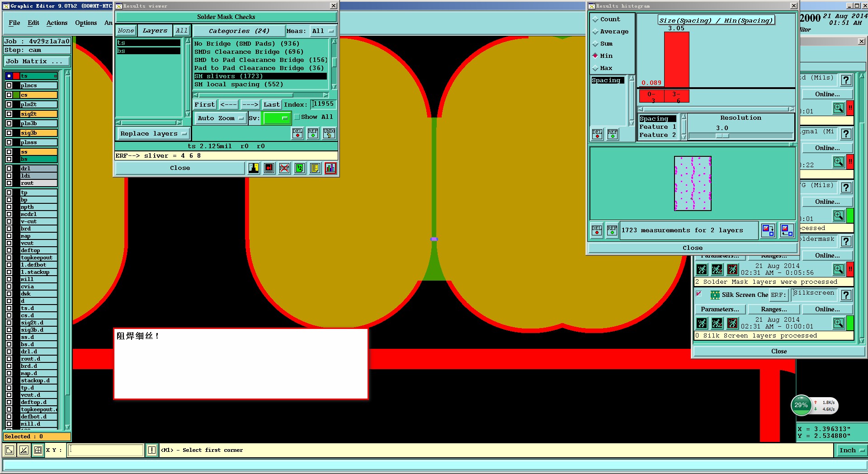Click the green numbered page icon
Screen dimensions: 868x474
pos(300,168)
